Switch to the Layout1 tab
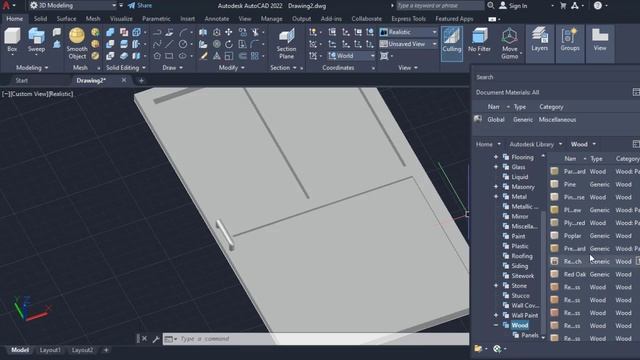Image resolution: width=640 pixels, height=360 pixels. point(50,350)
